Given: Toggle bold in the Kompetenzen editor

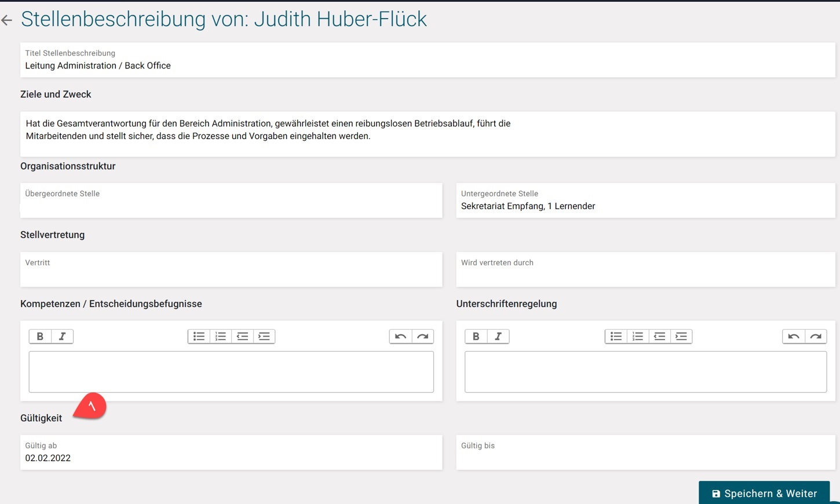Looking at the screenshot, I should click(x=40, y=337).
